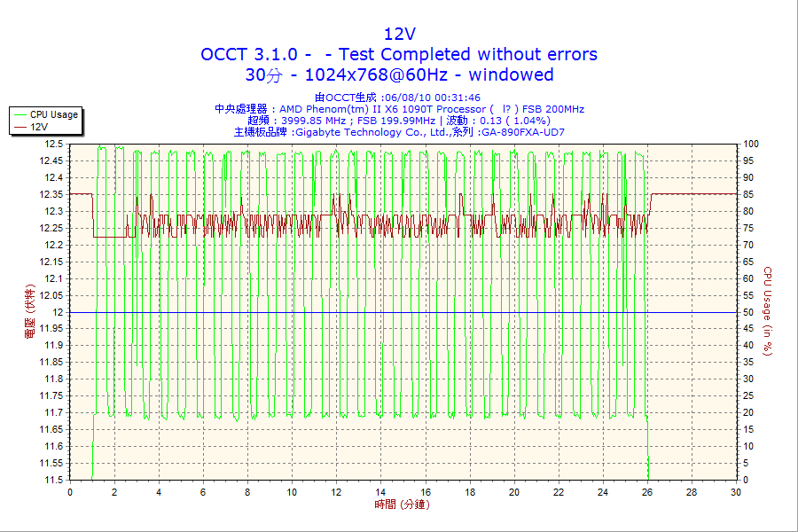The height and width of the screenshot is (532, 798).
Task: Select the "11.75" voltage axis label
Action: click(51, 395)
